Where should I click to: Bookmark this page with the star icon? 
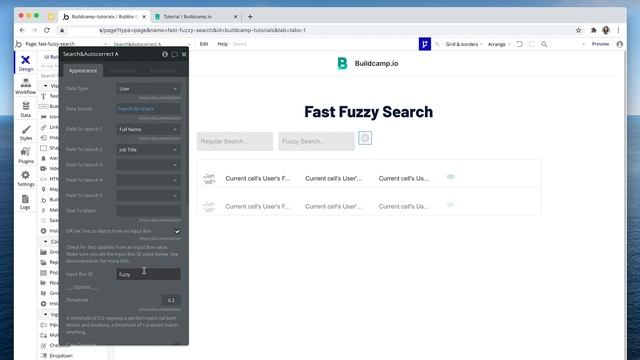578,30
